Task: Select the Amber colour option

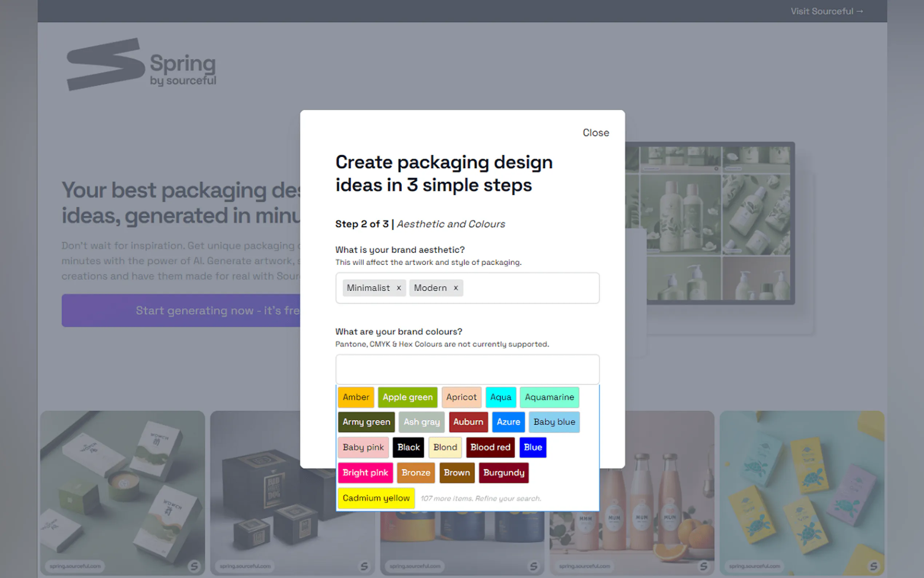Action: [x=356, y=397]
